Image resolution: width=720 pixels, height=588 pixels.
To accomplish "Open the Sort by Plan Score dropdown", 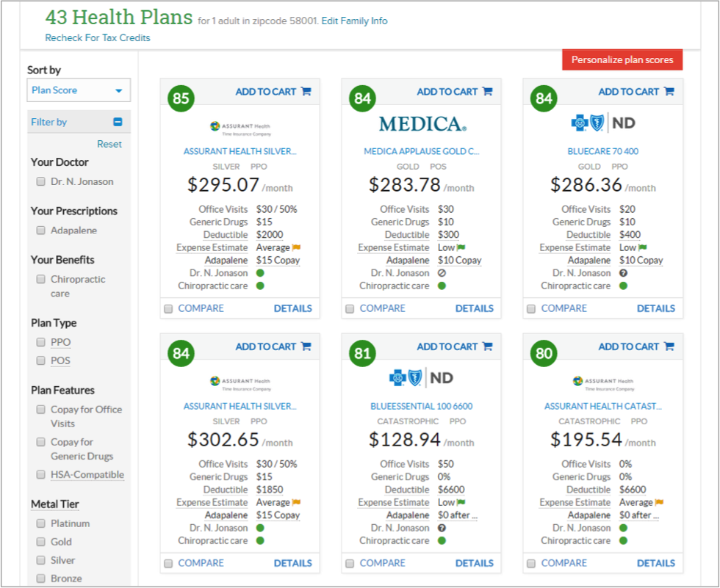I will click(x=79, y=90).
